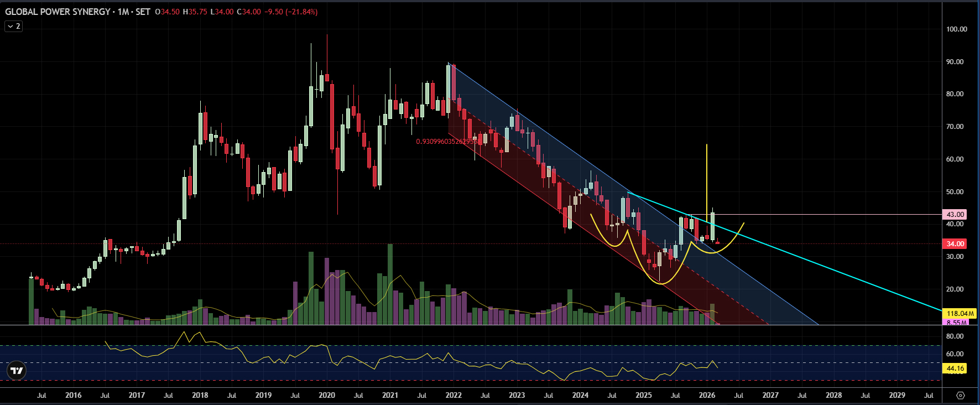The height and width of the screenshot is (405, 980).
Task: Click 2017 on the time axis
Action: (x=137, y=395)
